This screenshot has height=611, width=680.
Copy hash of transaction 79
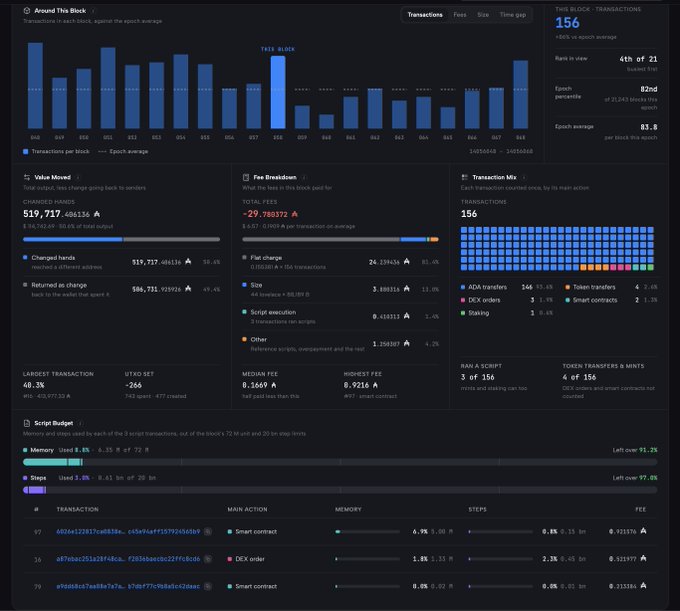208,586
